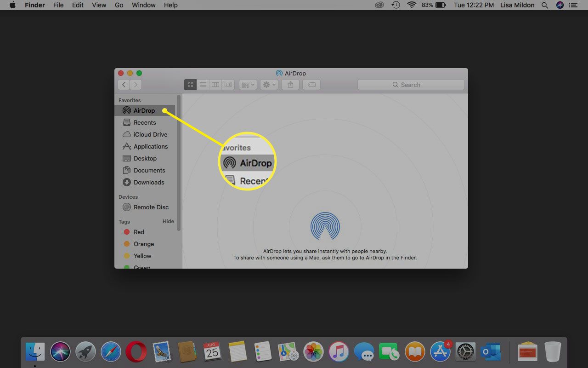
Task: Select AirDrop in Finder sidebar
Action: pos(145,110)
